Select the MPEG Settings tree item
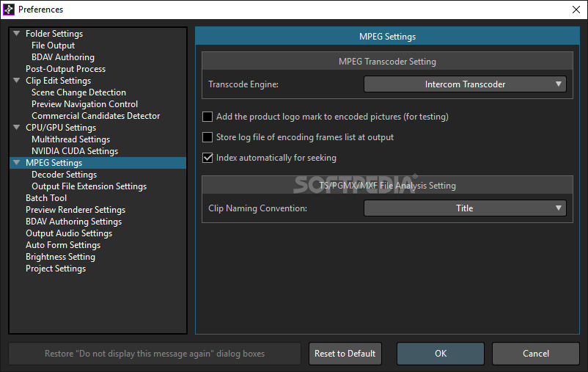Screen dimensions: 588x372 pos(54,163)
